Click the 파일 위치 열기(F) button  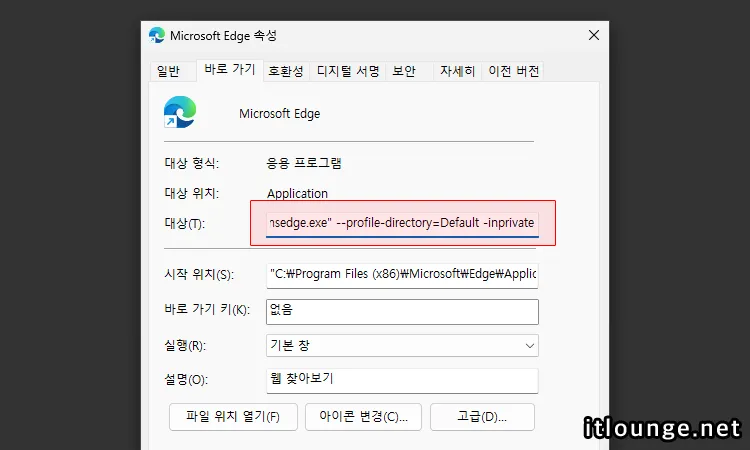point(233,417)
